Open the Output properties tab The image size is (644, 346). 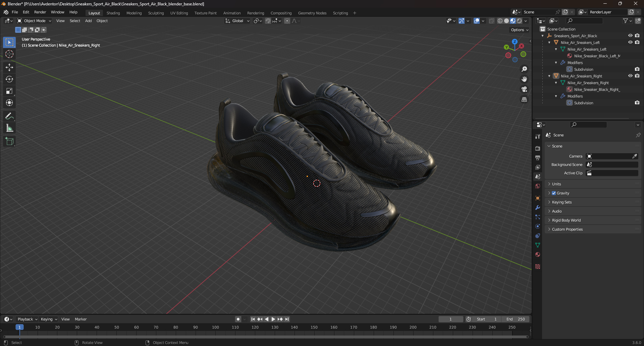point(538,158)
